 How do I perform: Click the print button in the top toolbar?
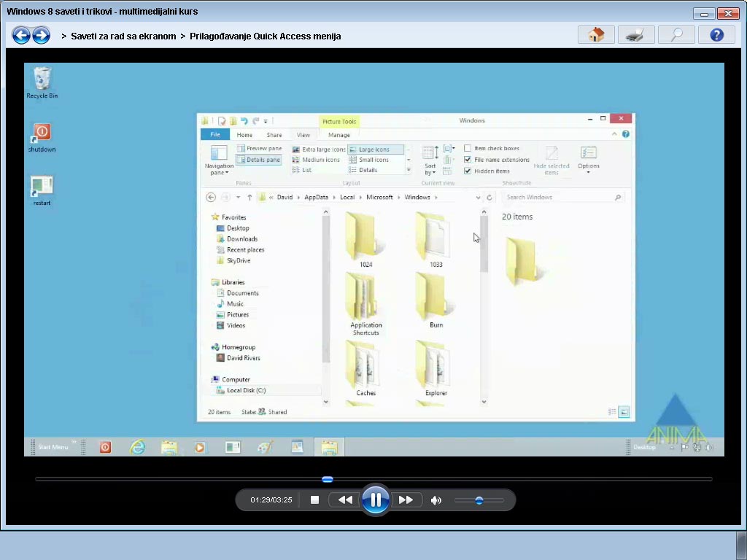(x=635, y=34)
